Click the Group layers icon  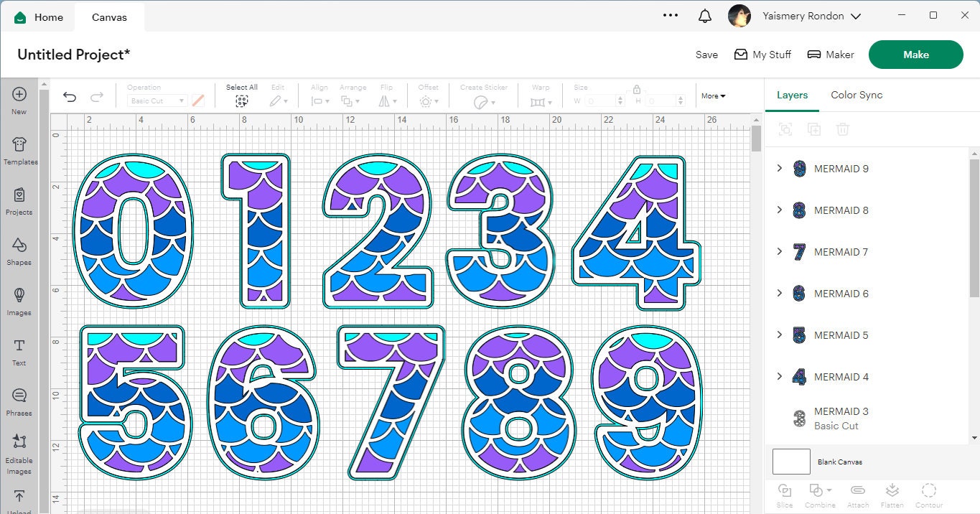pyautogui.click(x=785, y=129)
